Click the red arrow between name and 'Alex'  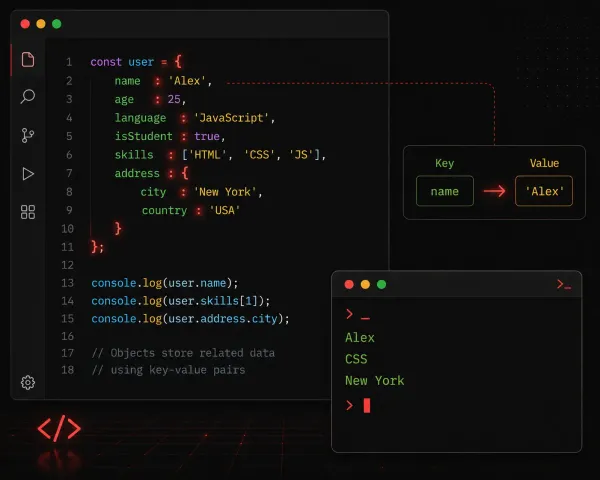click(x=494, y=191)
